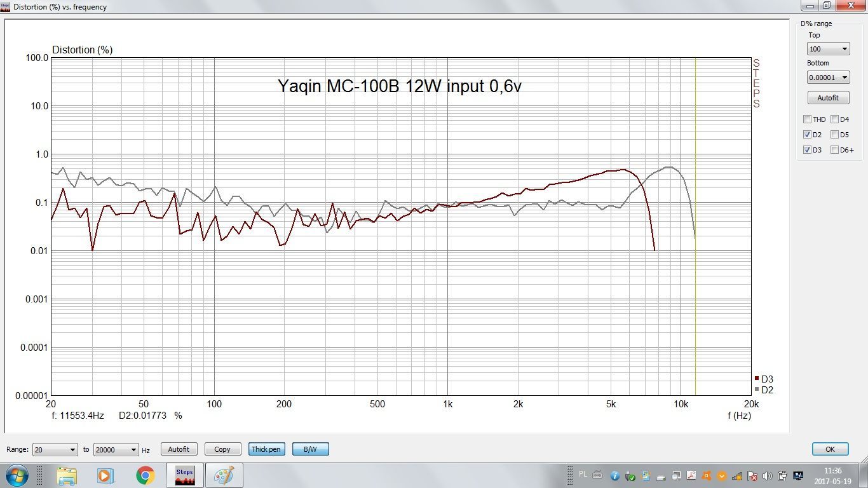The image size is (868, 488).
Task: Click the Distortion window title icon
Action: click(6, 6)
